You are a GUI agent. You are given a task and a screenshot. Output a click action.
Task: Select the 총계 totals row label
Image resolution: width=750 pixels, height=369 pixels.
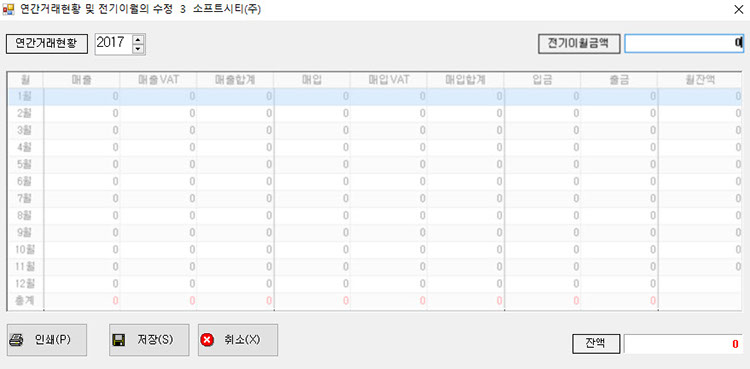pyautogui.click(x=25, y=301)
